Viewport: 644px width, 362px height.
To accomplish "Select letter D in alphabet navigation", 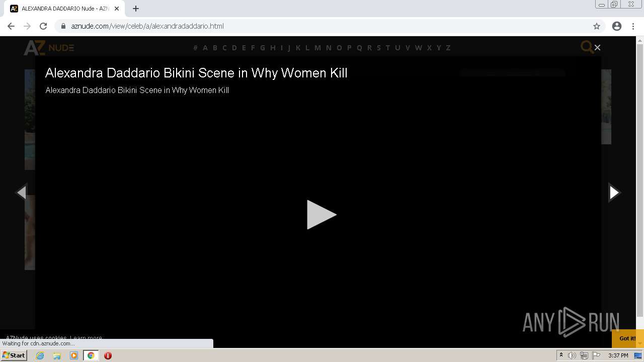I will tap(234, 48).
